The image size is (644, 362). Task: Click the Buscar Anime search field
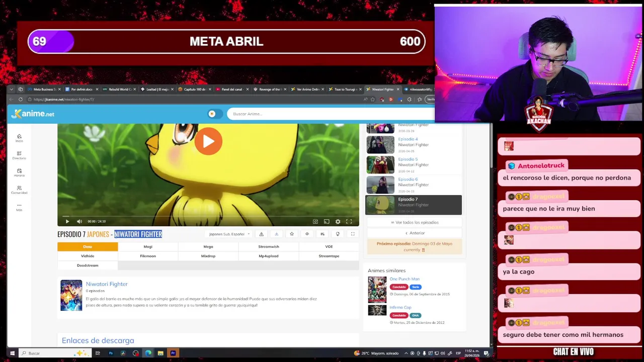tap(330, 114)
